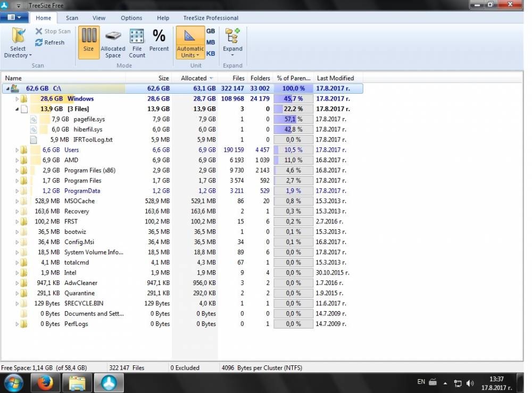Open the Help ribbon tab

click(x=163, y=18)
